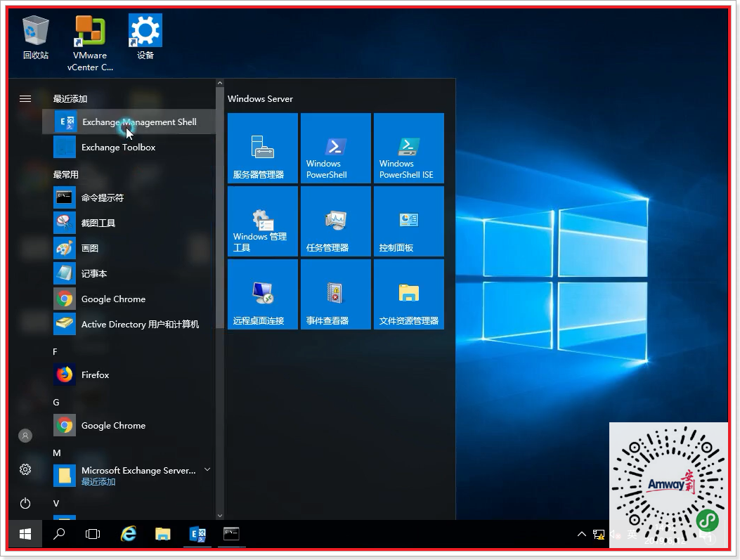Open 记事本 notepad
The image size is (740, 560).
[129, 273]
